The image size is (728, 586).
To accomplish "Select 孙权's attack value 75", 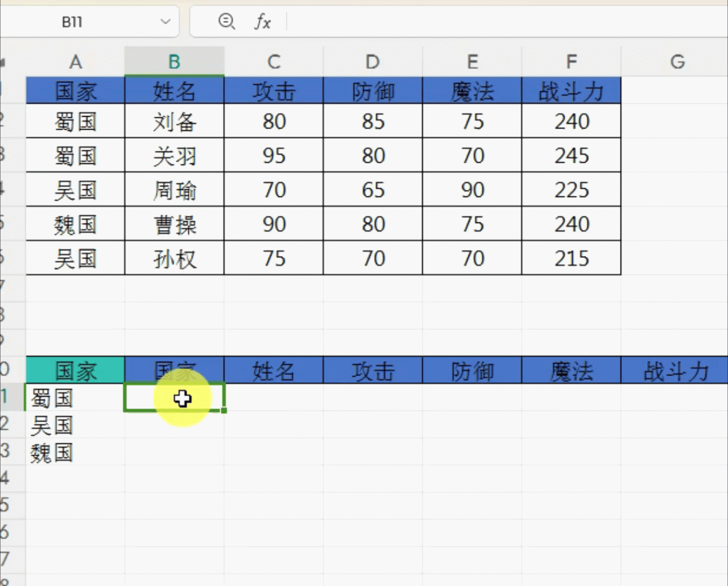I will [274, 258].
